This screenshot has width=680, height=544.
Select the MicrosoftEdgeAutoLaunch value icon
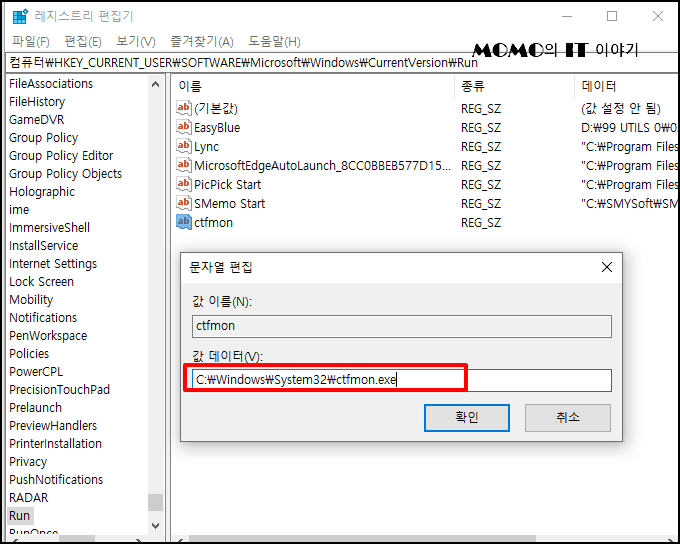pos(183,165)
